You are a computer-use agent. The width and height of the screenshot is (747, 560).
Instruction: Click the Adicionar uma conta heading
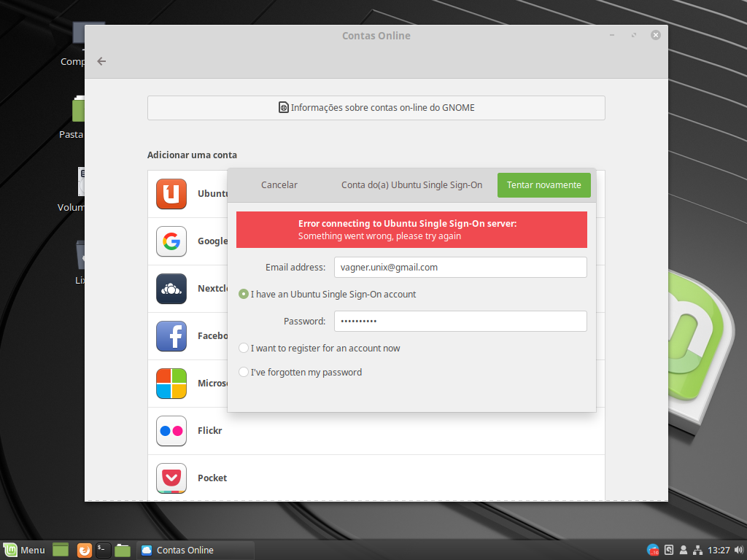[x=192, y=155]
